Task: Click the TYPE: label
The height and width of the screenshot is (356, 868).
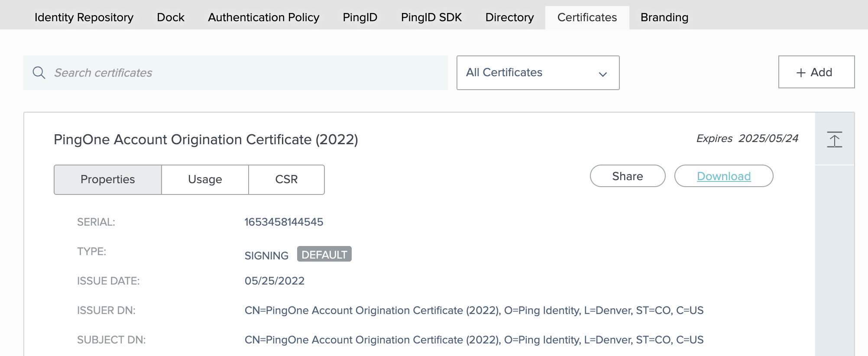Action: [91, 251]
